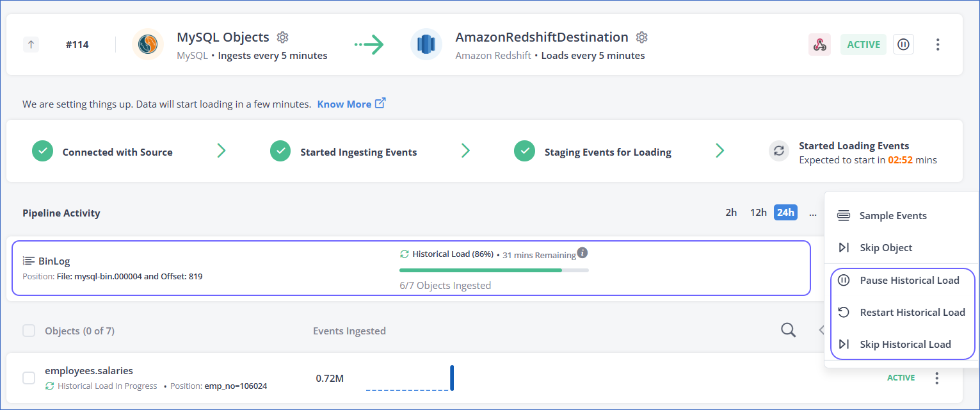Choose Restart Historical Load menu item
This screenshot has width=980, height=410.
click(x=903, y=312)
